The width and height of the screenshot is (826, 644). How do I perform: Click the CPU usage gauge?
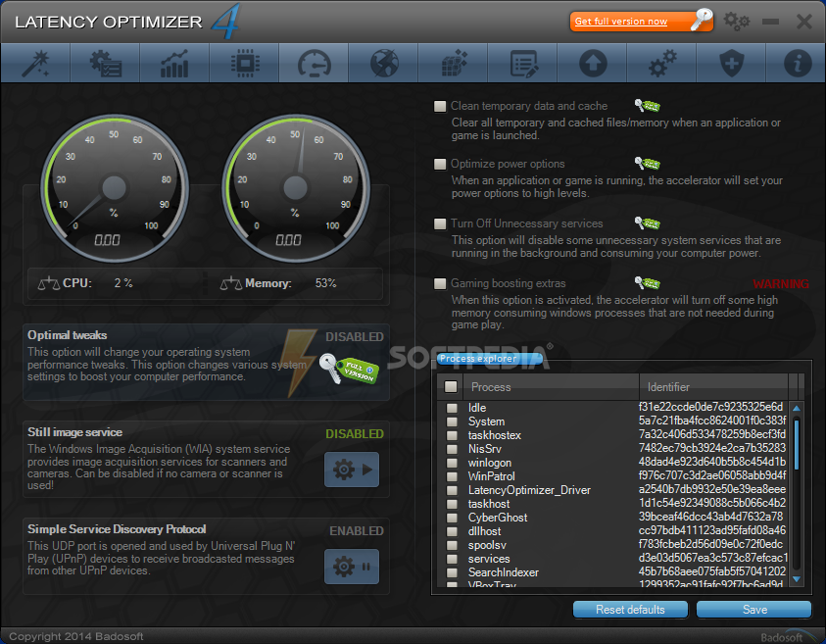click(115, 188)
